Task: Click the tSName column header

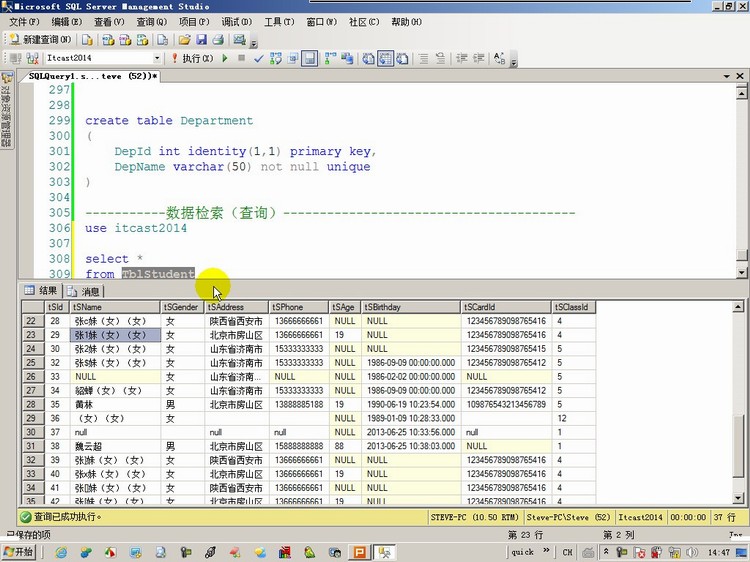Action: click(x=115, y=307)
